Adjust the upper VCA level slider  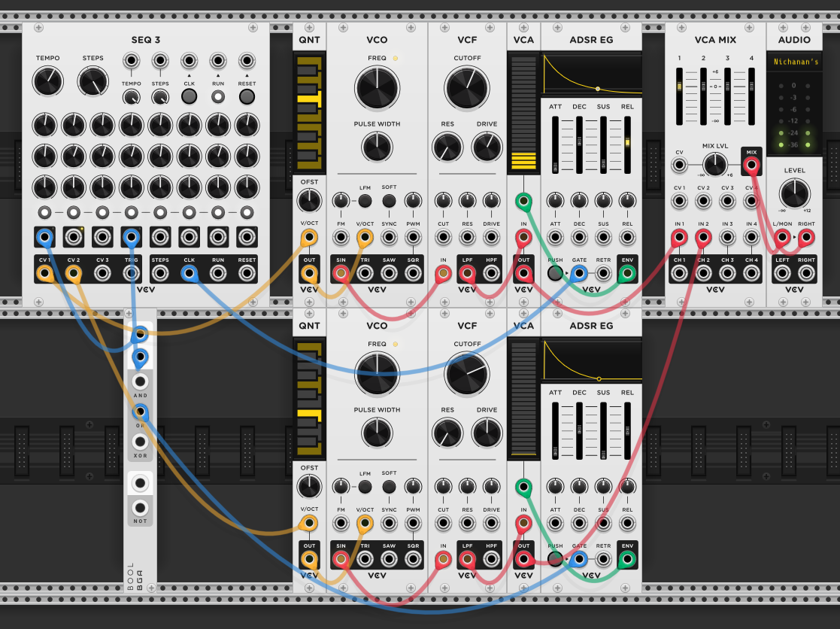tap(523, 113)
